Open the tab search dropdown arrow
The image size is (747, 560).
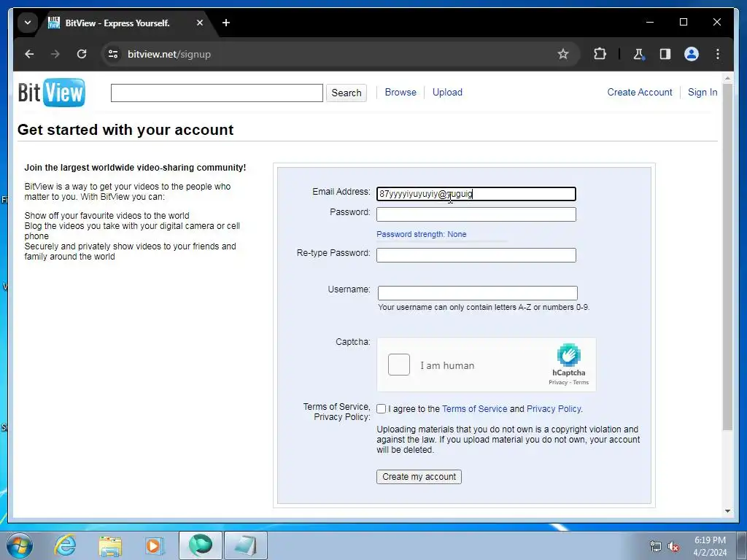(x=28, y=23)
